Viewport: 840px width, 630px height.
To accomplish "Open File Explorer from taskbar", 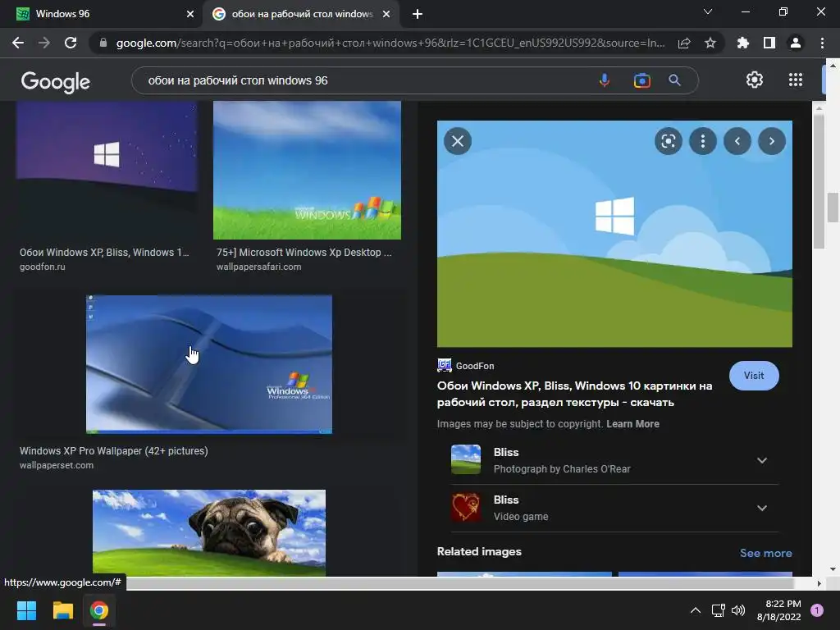I will coord(62,610).
